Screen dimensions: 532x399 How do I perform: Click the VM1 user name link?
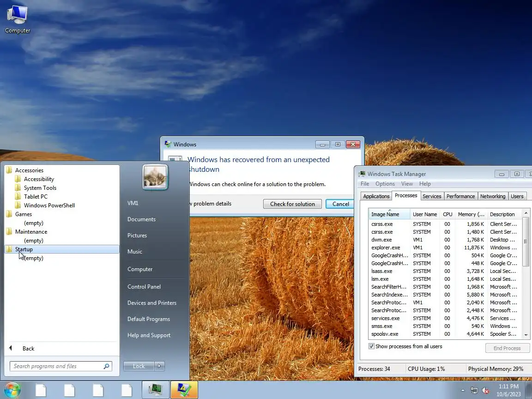point(133,203)
